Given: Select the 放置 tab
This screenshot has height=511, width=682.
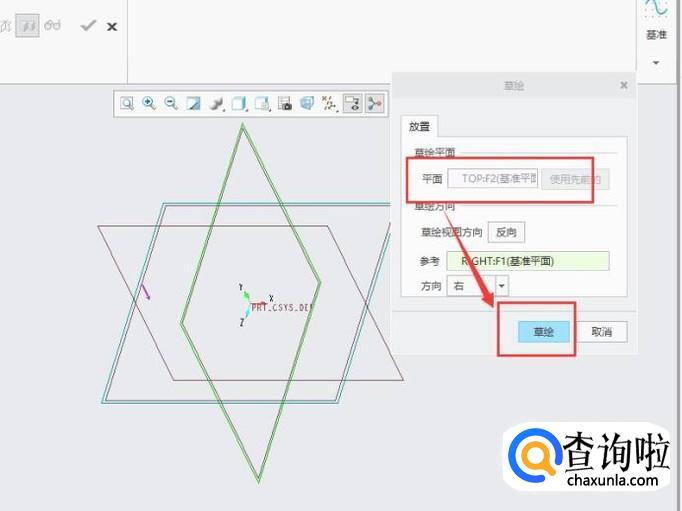Looking at the screenshot, I should pos(419,127).
